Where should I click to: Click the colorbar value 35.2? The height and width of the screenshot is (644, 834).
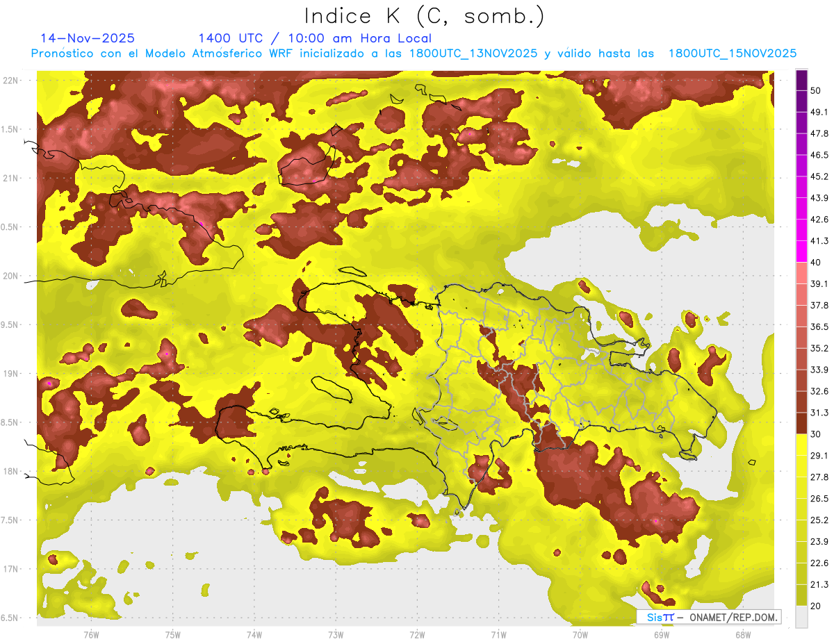coord(819,349)
